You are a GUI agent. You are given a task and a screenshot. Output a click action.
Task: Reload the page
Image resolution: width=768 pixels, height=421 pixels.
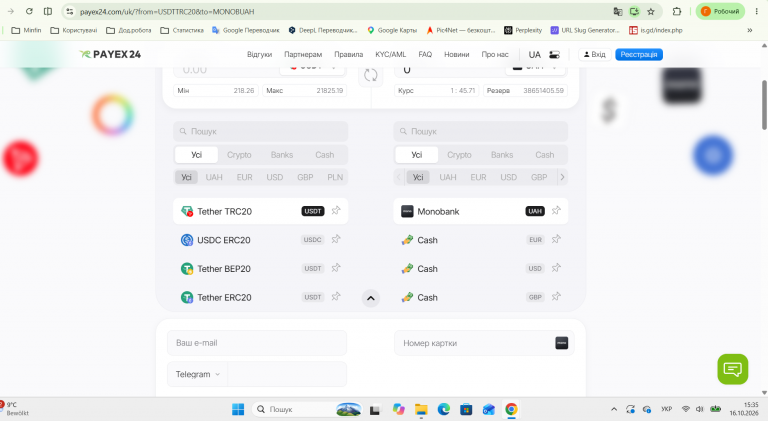(x=29, y=11)
